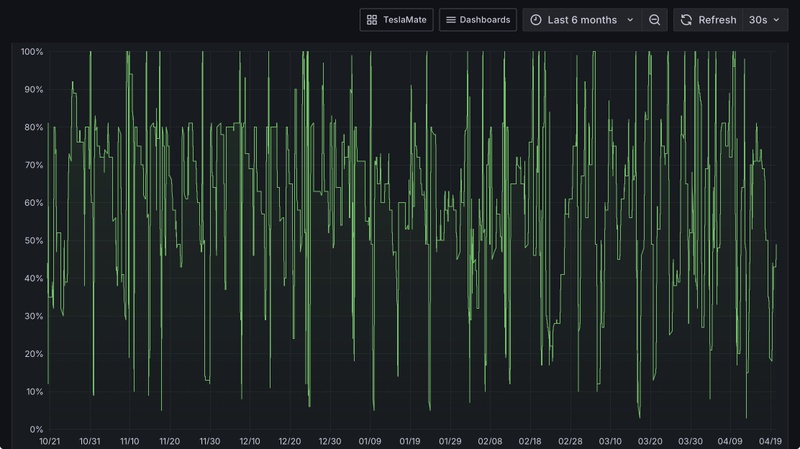
Task: Click the 03/10 date label
Action: click(x=610, y=441)
